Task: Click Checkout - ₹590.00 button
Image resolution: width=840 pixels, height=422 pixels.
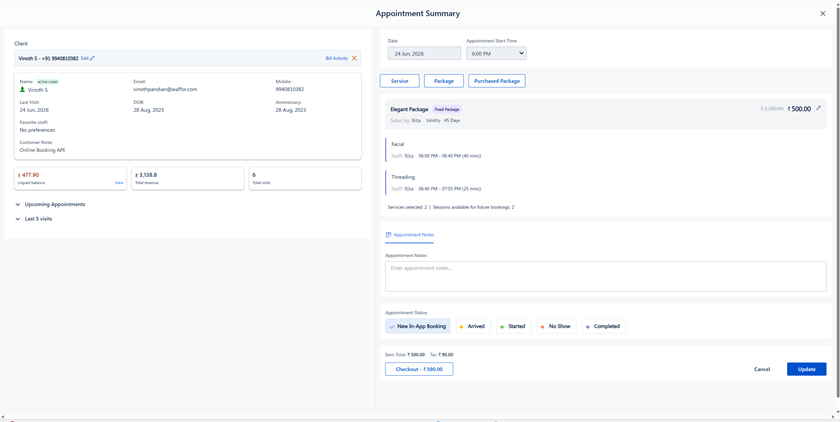Action: click(419, 369)
